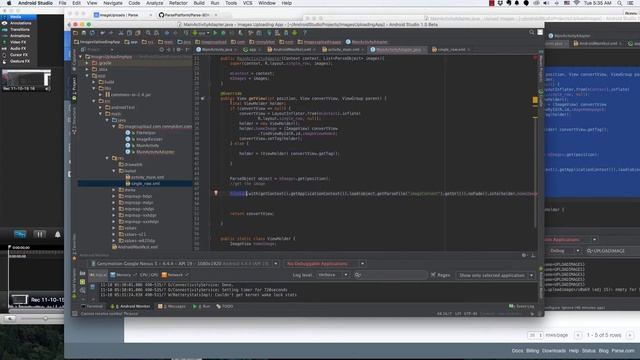
Task: Open Show only selected application dropdown
Action: pos(495,276)
